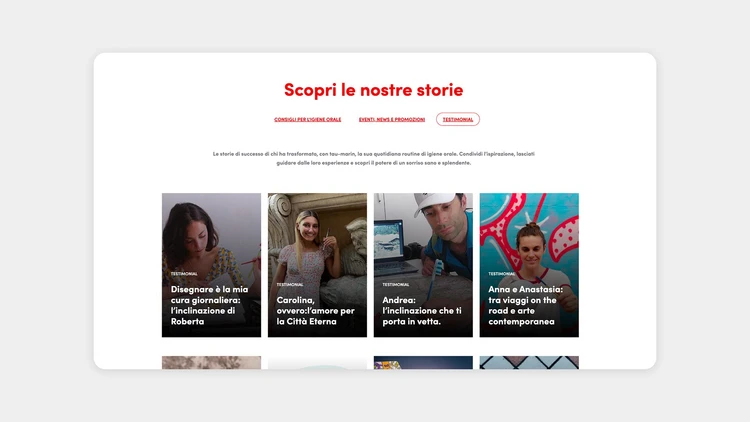The width and height of the screenshot is (750, 422).
Task: Open the partly visible dark blue story below Andrea
Action: (x=423, y=363)
